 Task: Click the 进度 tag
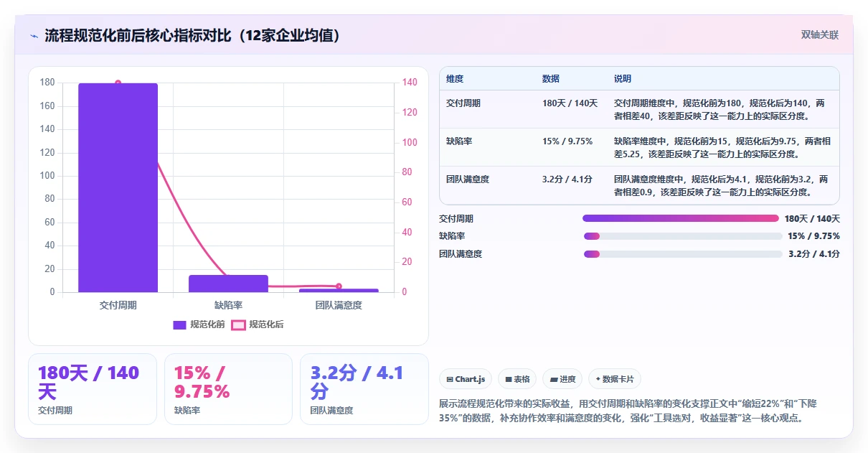coord(562,379)
